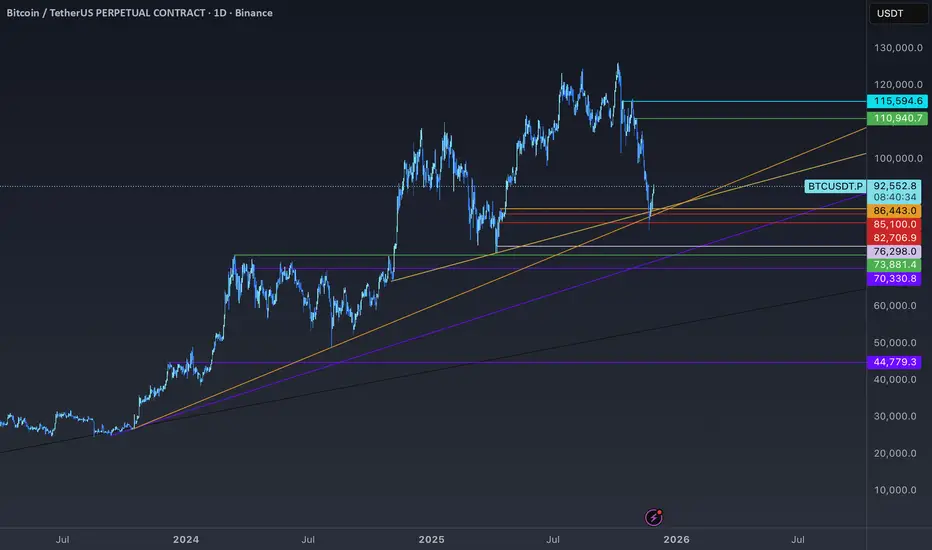Click the 76,298.0 lavender price label

(x=895, y=252)
